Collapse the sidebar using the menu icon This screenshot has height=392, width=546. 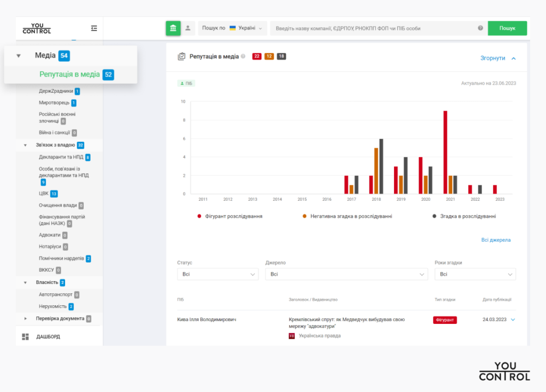(x=94, y=28)
